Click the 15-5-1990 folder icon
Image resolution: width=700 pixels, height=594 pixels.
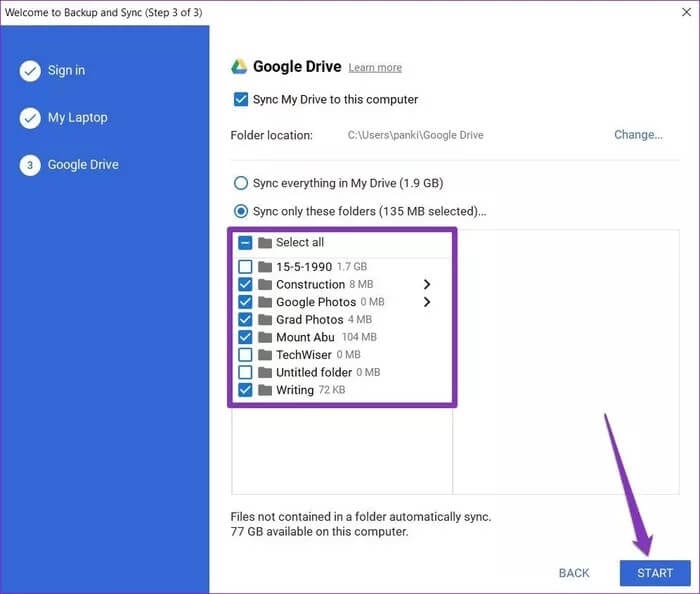(x=265, y=267)
